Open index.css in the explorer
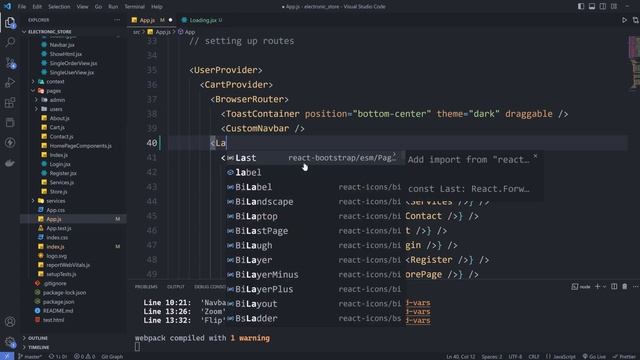The height and width of the screenshot is (360, 640). click(x=57, y=238)
